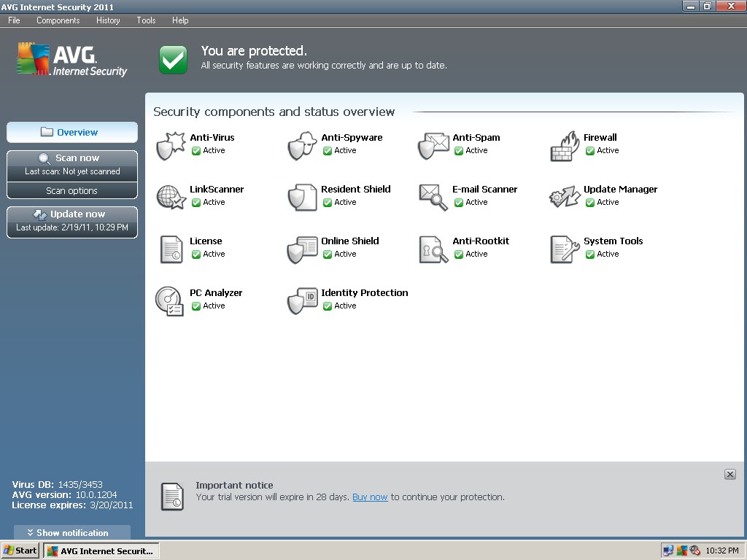The image size is (747, 560).
Task: Click the System Tools label
Action: 613,241
